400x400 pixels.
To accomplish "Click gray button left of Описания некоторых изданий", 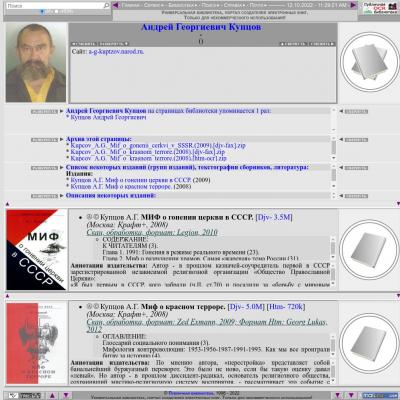I will [44, 196].
